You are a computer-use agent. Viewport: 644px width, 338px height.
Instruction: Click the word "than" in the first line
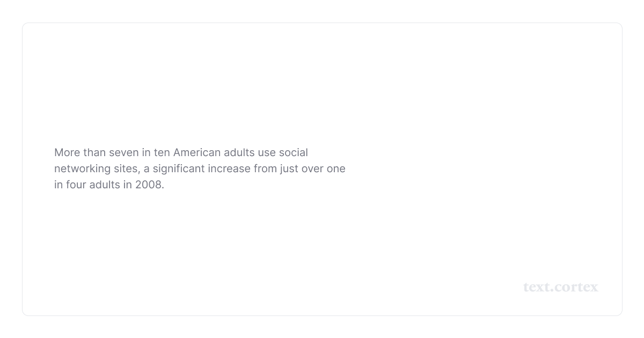tap(94, 152)
